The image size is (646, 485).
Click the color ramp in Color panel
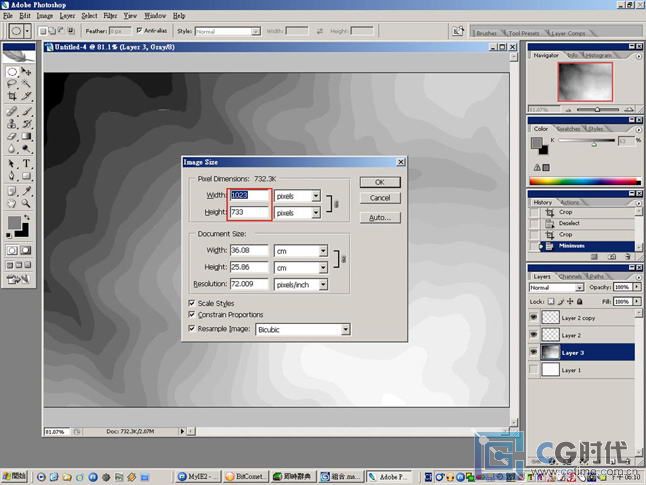tap(585, 181)
